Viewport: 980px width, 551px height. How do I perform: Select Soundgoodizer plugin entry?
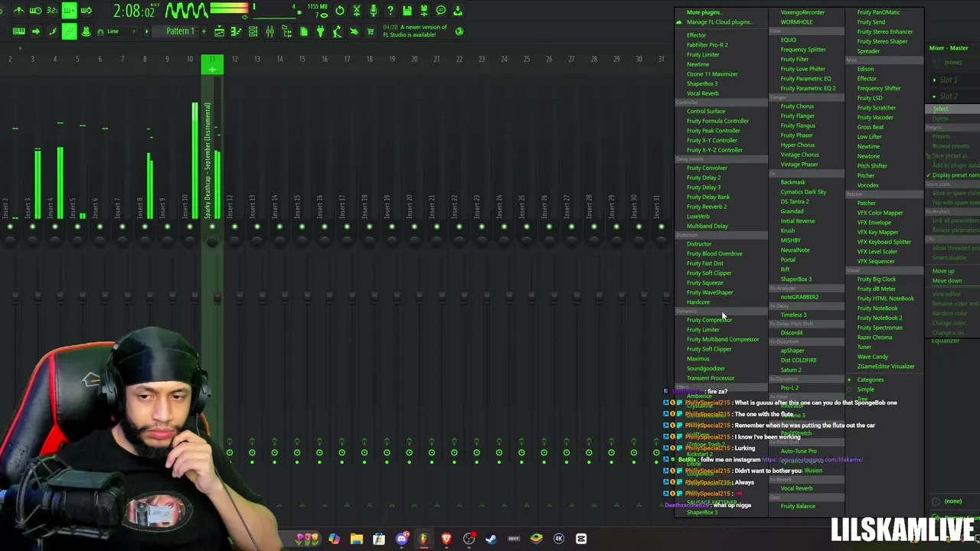pos(705,369)
